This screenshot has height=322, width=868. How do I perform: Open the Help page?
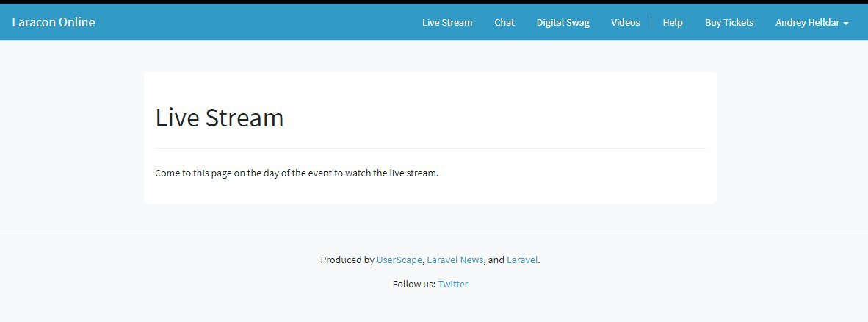[x=673, y=23]
